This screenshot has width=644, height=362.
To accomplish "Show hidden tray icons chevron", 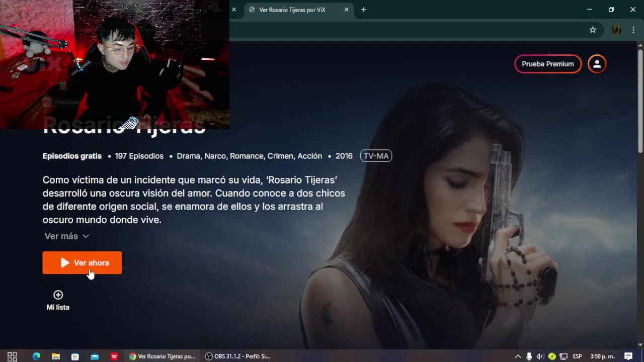I will tap(518, 356).
